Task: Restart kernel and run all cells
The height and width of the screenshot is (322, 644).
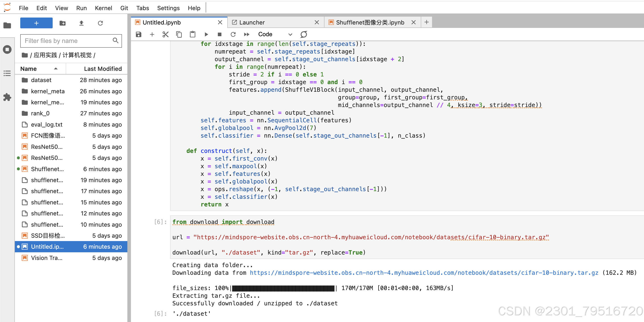Action: click(x=246, y=34)
